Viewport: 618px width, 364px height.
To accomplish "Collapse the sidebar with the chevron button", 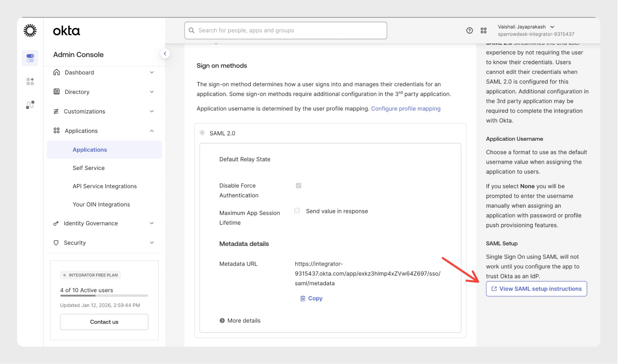I will tap(165, 54).
